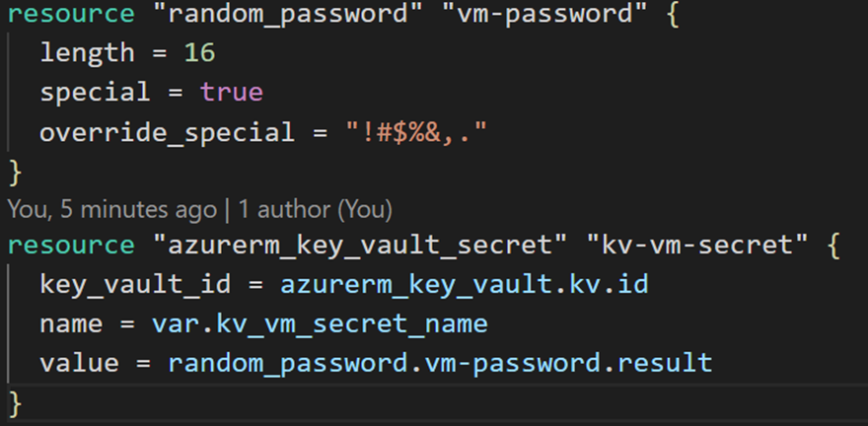
Task: Click the opening brace after "kv-vm-secret"
Action: pos(833,246)
